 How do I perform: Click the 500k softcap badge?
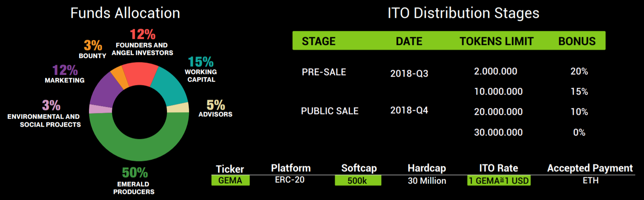[358, 181]
